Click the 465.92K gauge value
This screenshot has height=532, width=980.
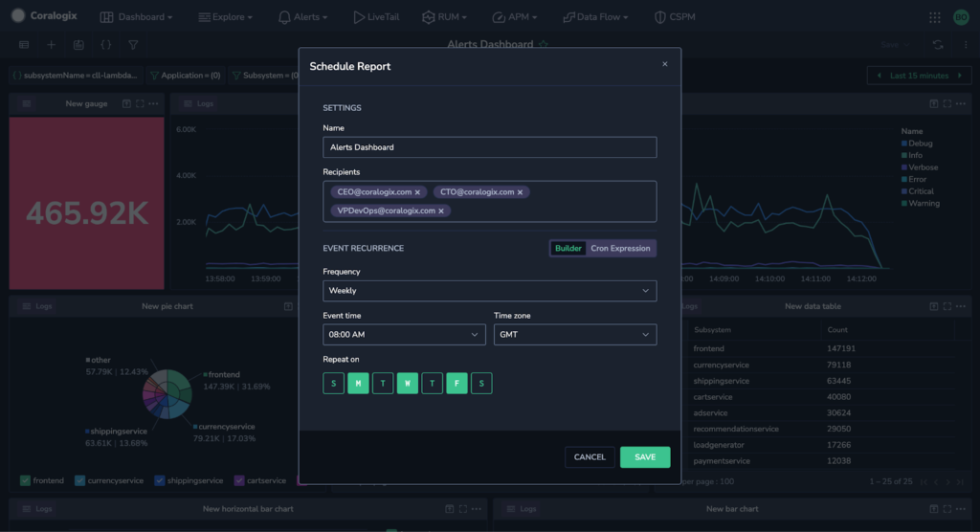click(87, 213)
